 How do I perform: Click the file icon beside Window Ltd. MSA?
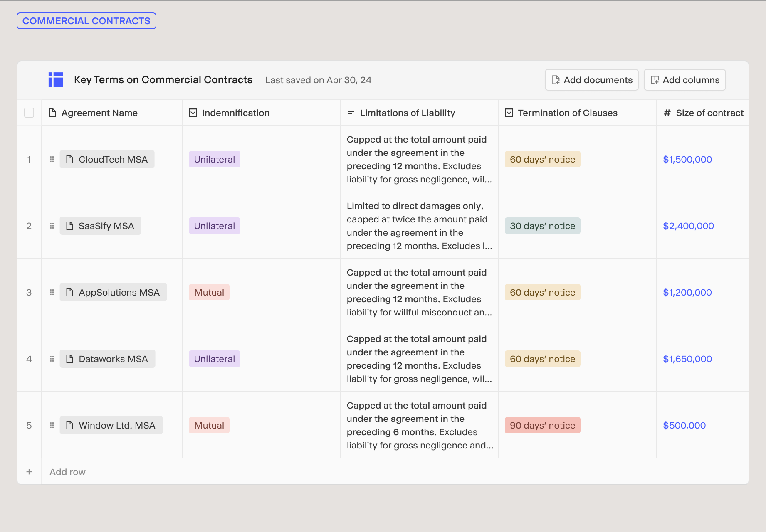point(70,425)
